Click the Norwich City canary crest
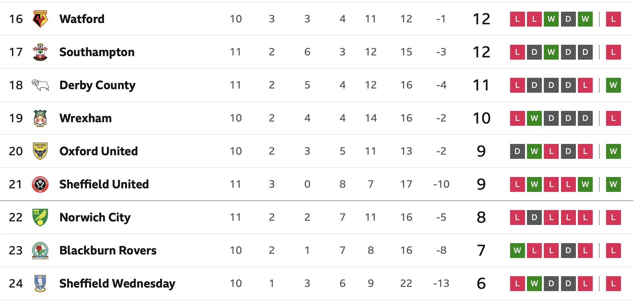The image size is (644, 306). (x=40, y=218)
